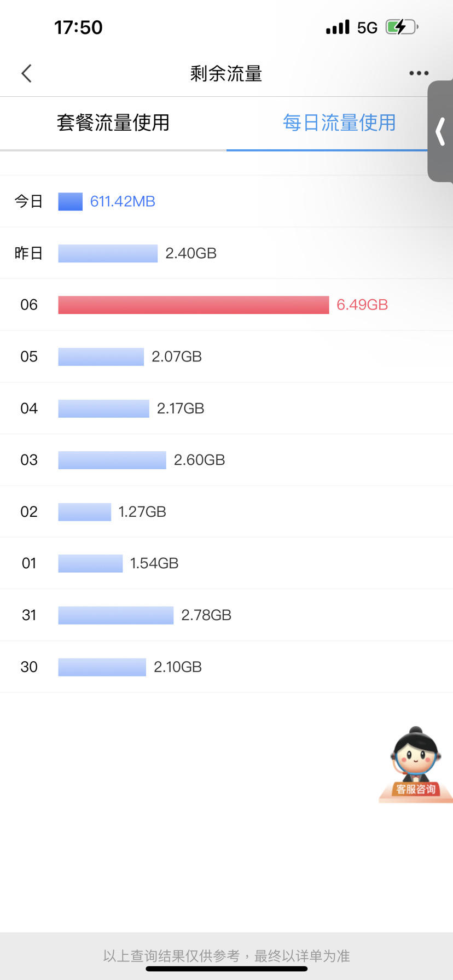Viewport: 453px width, 980px height.
Task: Open the 昨日 2.40GB usage row
Action: (226, 253)
